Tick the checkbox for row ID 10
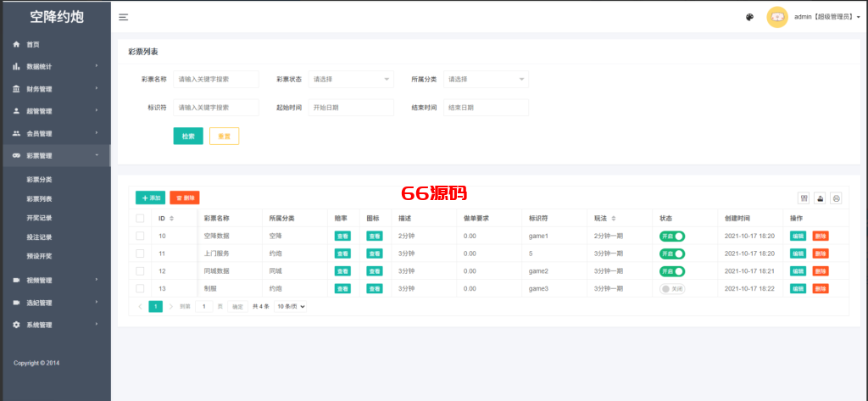868x401 pixels. [x=140, y=236]
